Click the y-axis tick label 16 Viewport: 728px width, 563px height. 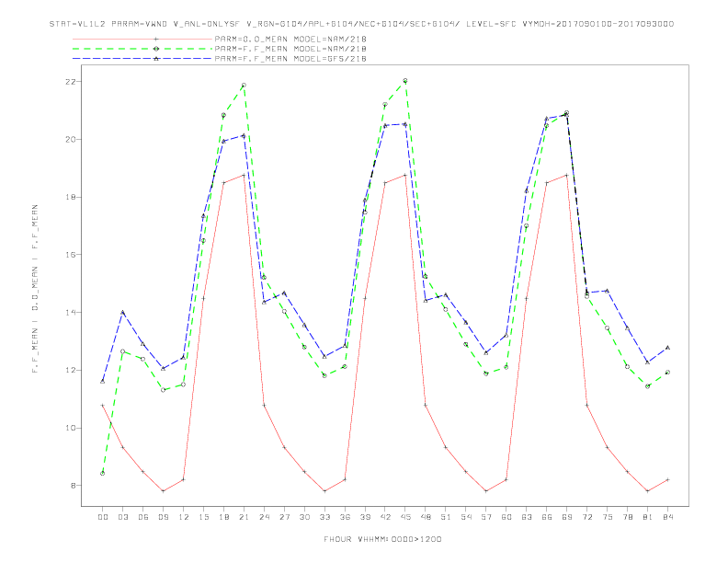point(70,255)
